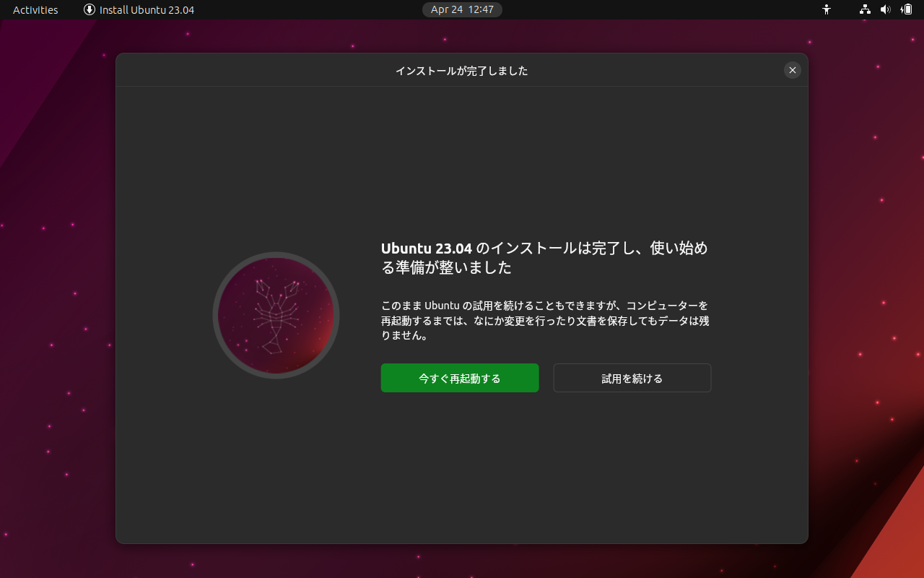Click the installer download icon in top bar
924x578 pixels.
pos(90,9)
